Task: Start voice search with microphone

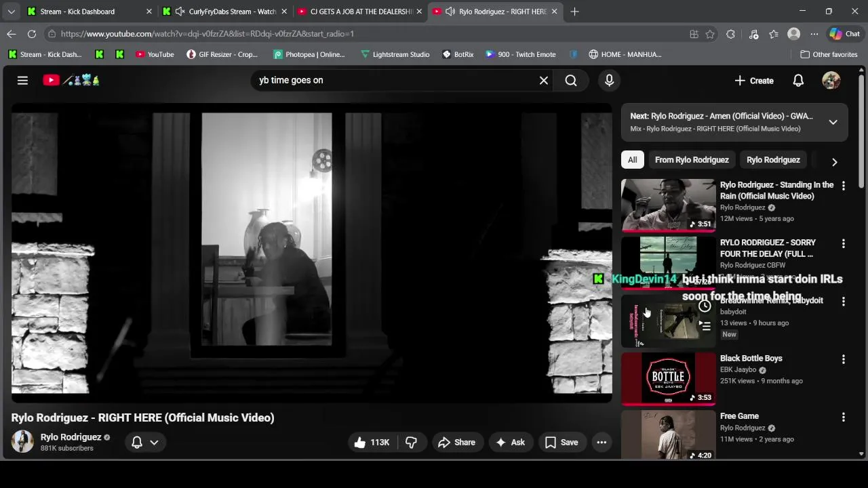Action: pyautogui.click(x=609, y=80)
